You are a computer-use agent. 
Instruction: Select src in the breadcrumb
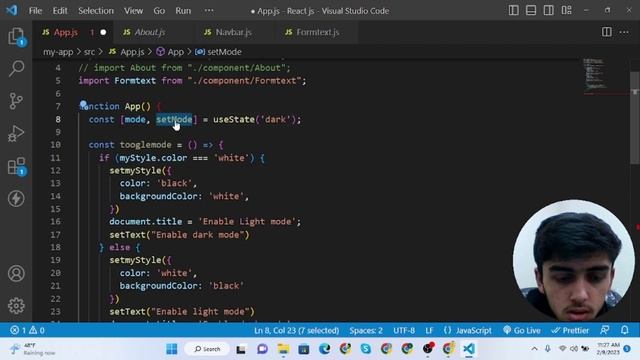(89, 52)
